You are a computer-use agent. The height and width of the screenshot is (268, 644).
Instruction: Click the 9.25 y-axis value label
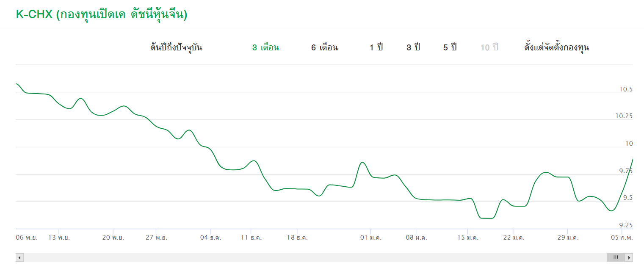tap(626, 225)
